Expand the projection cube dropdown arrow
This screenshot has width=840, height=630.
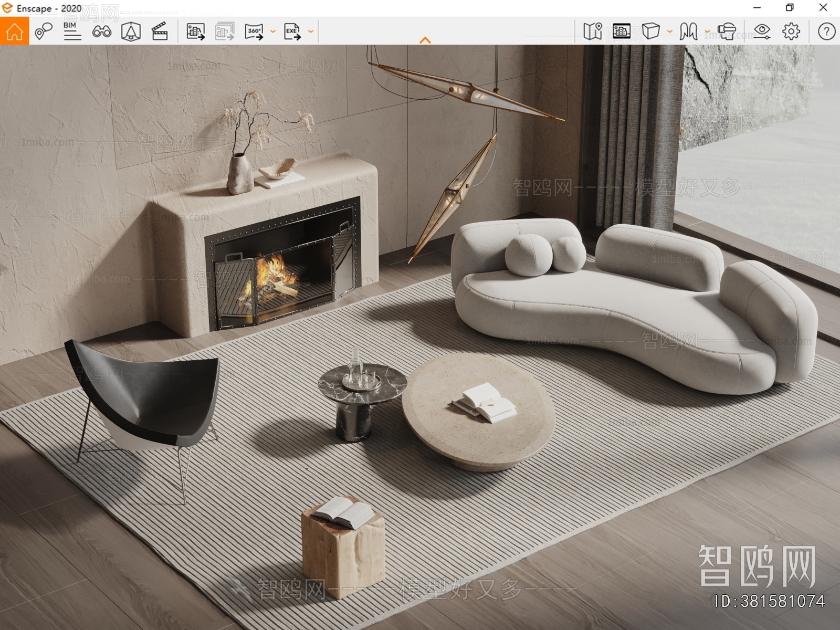click(669, 31)
